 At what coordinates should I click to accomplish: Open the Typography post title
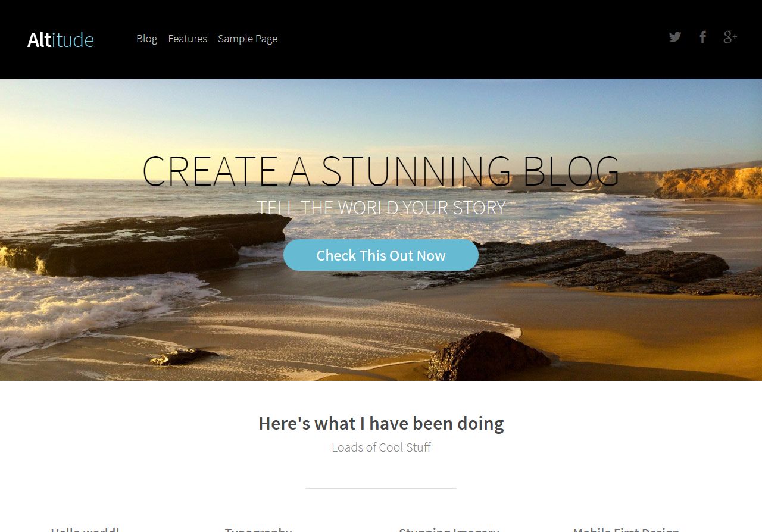point(258,529)
